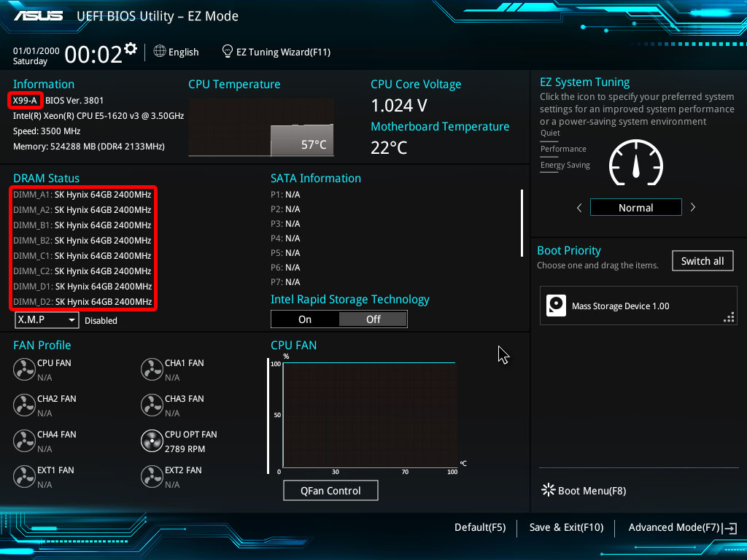The height and width of the screenshot is (560, 747).
Task: Click the DIMM_A2 SK Hynix 64GB row
Action: (x=82, y=209)
